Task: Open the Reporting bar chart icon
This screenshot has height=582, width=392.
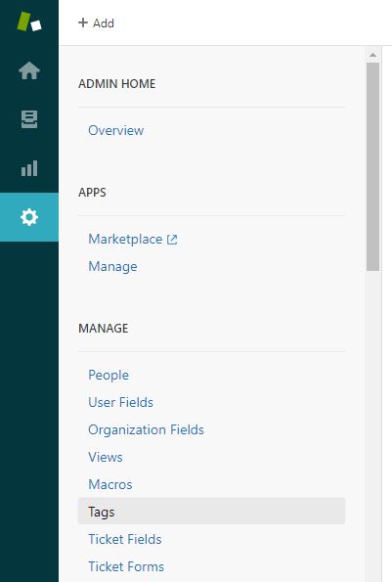Action: point(29,168)
